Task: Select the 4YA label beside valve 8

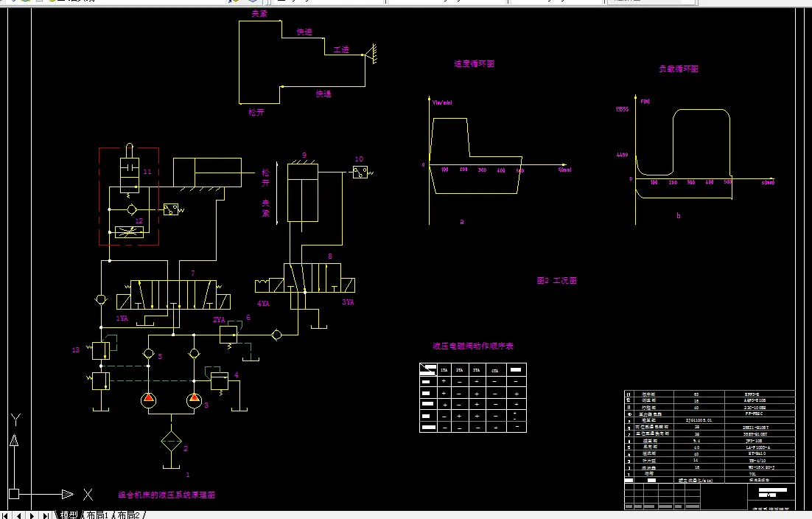Action: [263, 304]
